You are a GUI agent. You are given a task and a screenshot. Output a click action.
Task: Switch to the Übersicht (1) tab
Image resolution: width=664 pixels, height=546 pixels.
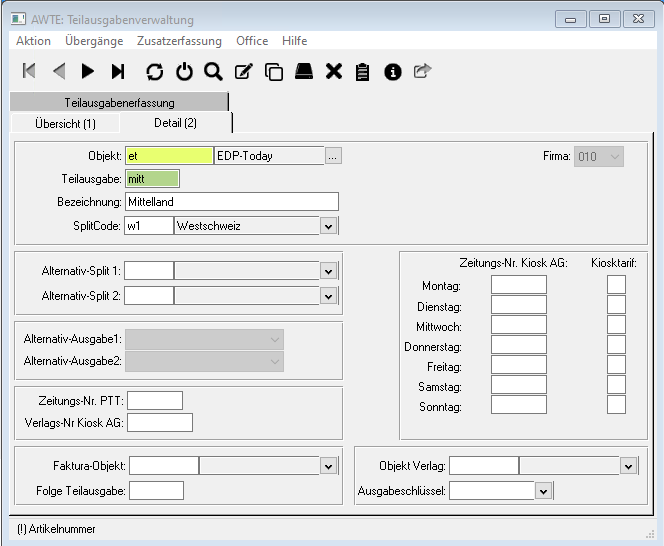(65, 123)
